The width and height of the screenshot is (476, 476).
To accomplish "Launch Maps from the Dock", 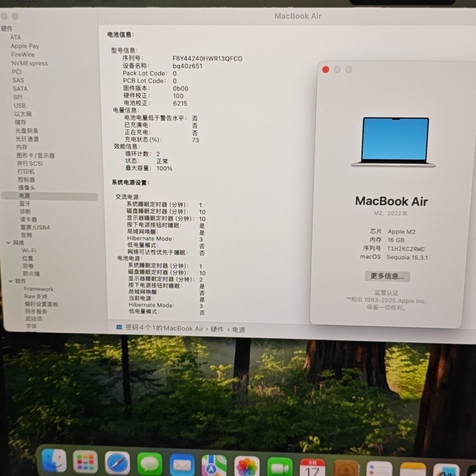I will point(214,465).
